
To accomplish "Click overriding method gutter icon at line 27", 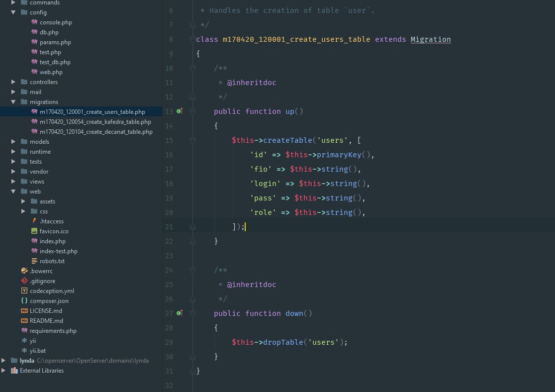I will click(180, 313).
